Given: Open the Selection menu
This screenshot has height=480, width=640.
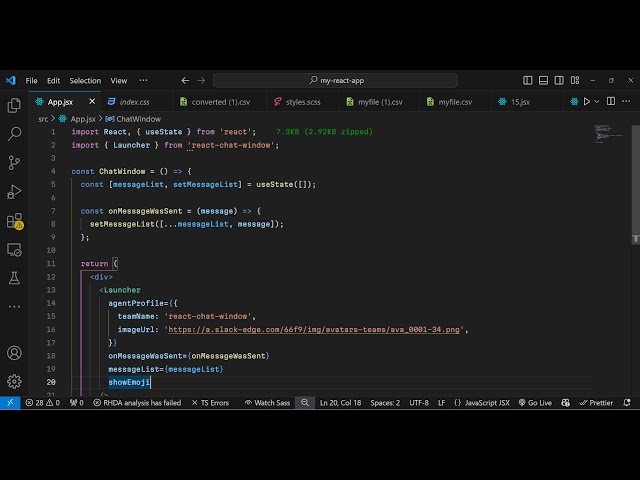Looking at the screenshot, I should 85,80.
